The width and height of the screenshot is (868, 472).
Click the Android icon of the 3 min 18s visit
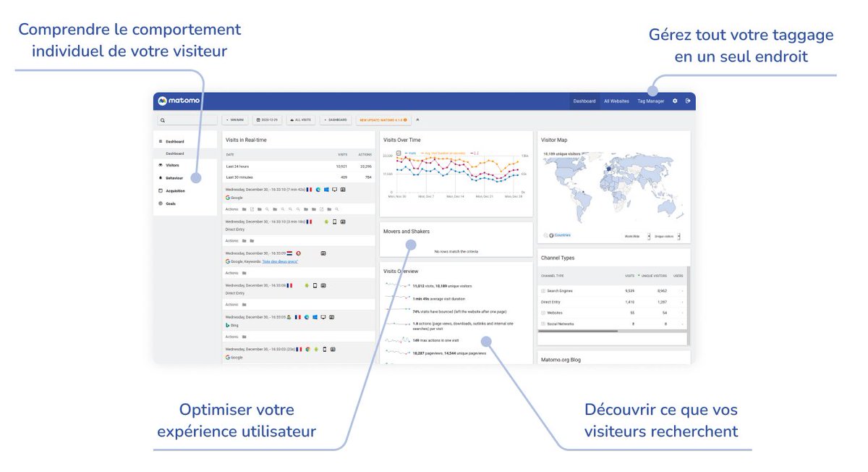point(326,222)
